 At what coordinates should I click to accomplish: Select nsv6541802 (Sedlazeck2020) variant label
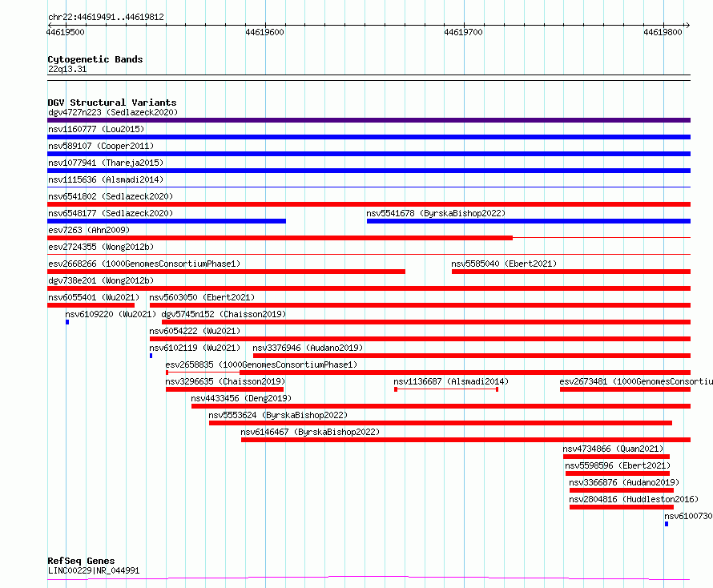(111, 196)
